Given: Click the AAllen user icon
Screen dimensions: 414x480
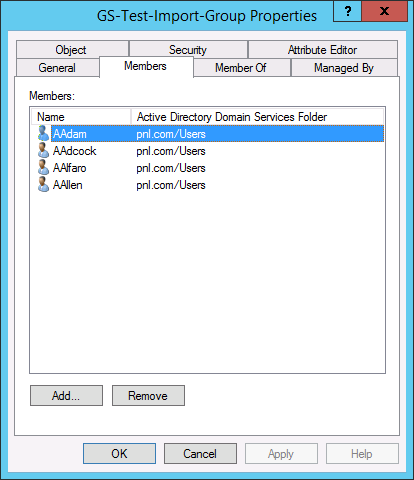Looking at the screenshot, I should coord(43,185).
